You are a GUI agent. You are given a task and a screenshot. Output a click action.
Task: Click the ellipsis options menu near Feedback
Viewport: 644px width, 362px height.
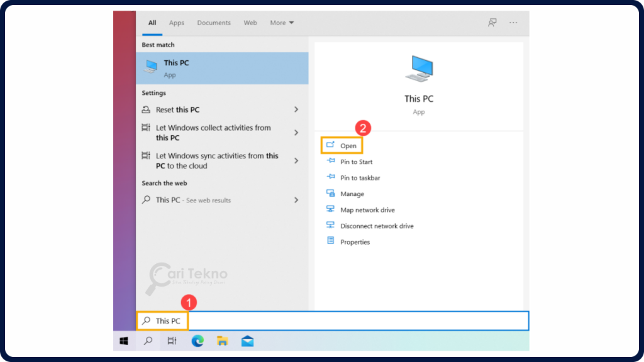point(513,22)
